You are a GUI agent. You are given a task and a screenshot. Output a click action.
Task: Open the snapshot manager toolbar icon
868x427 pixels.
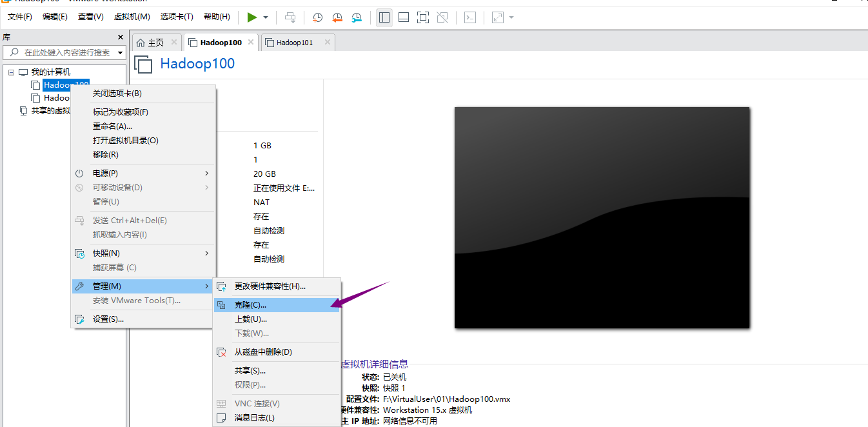[x=357, y=17]
